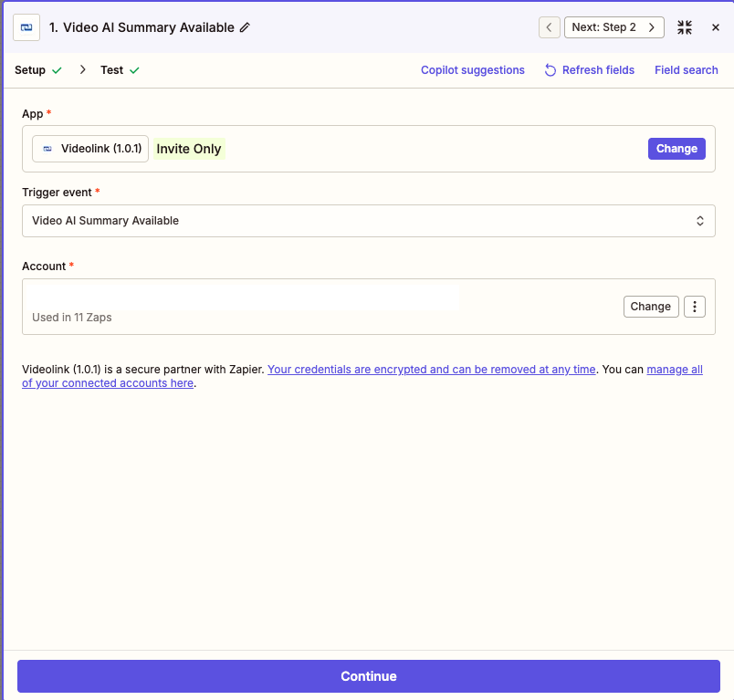Image resolution: width=734 pixels, height=700 pixels.
Task: Open the credentials are encrypted link
Action: pos(431,370)
